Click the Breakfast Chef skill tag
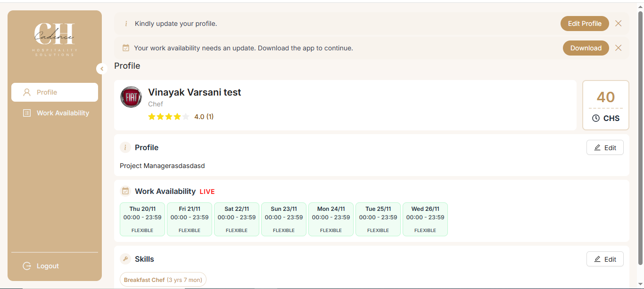 [163, 280]
